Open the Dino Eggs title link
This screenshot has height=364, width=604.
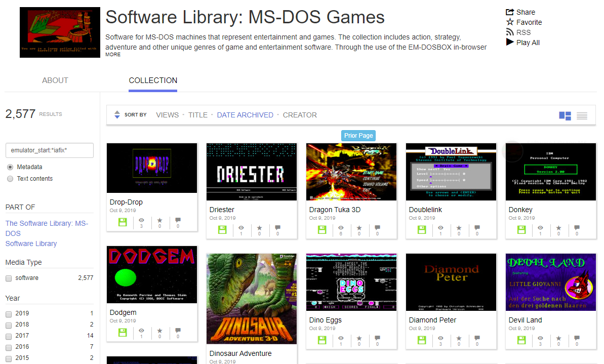pos(325,320)
